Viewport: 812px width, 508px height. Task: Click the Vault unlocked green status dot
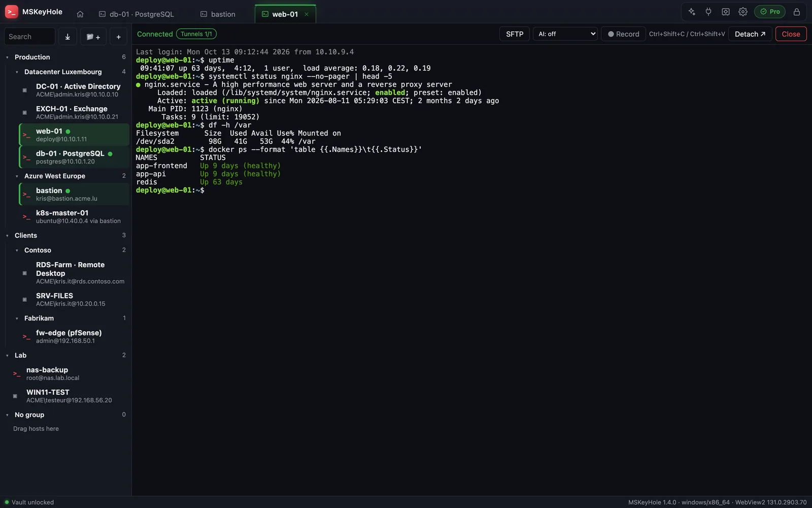(7, 502)
